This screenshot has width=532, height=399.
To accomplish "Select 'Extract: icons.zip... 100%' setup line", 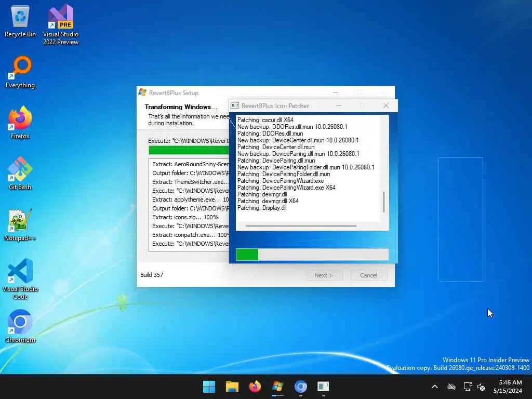I will point(185,217).
